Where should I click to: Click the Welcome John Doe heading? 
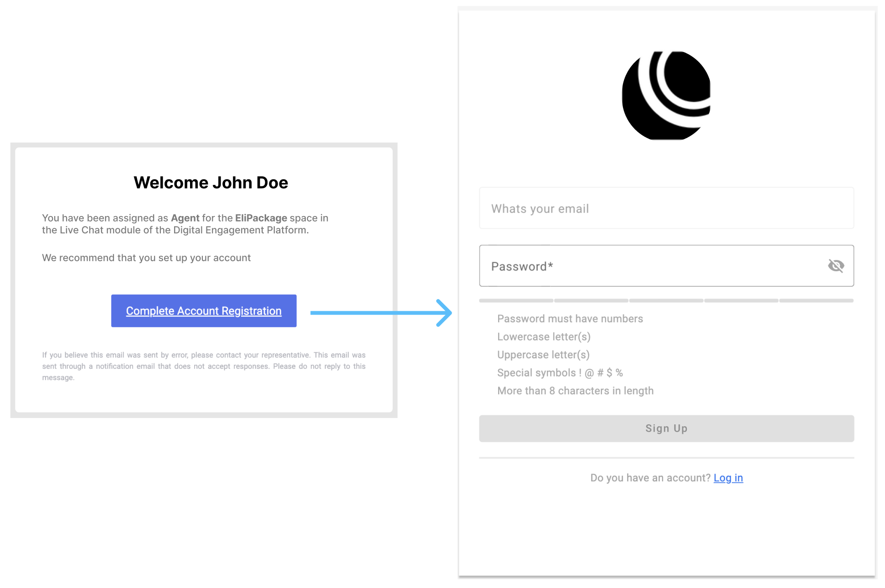[211, 183]
